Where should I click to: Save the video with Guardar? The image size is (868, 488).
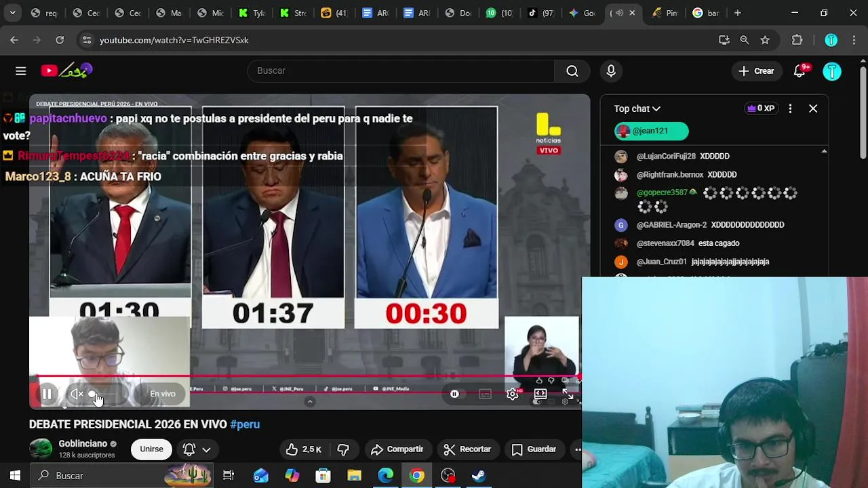534,449
